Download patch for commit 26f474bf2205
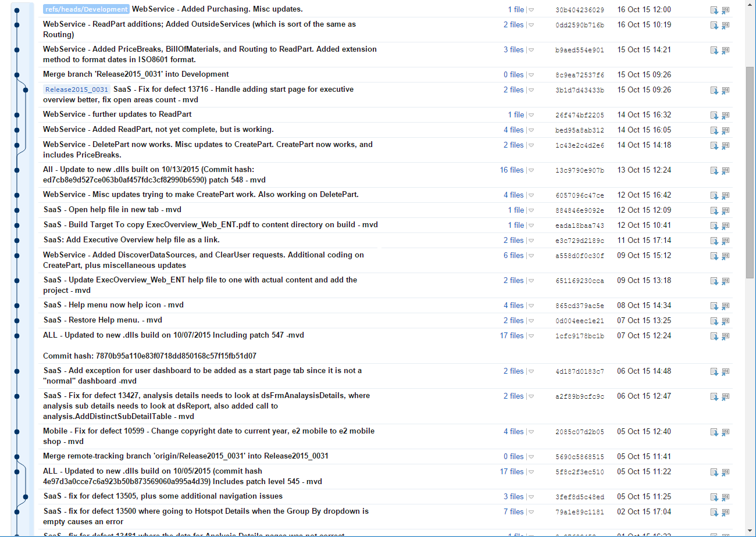The height and width of the screenshot is (537, 756). (x=714, y=116)
